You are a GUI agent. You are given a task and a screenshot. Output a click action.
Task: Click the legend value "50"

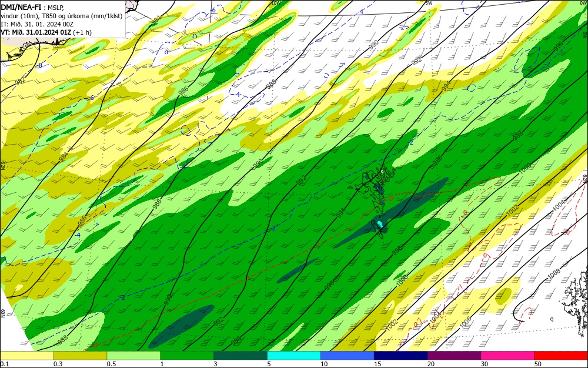coord(538,364)
